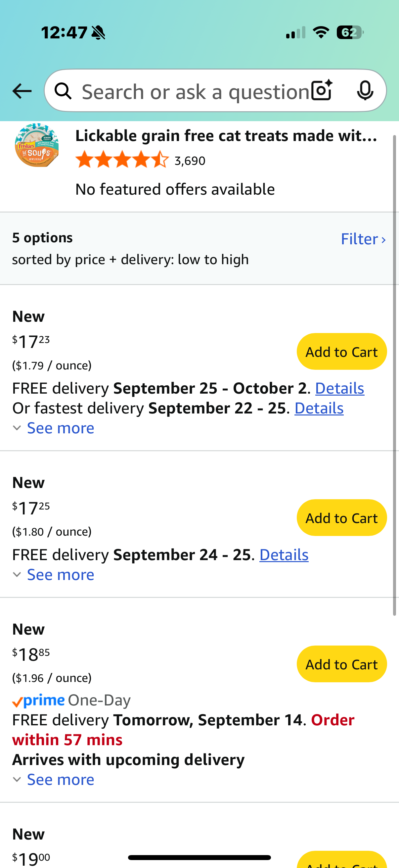
Task: Open the 3,690 reviews count
Action: click(x=190, y=161)
